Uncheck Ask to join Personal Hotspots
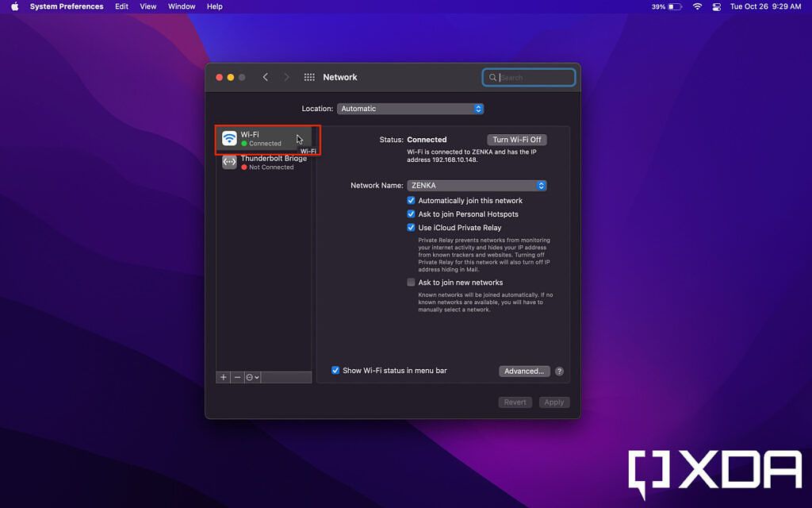The width and height of the screenshot is (812, 508). click(412, 214)
